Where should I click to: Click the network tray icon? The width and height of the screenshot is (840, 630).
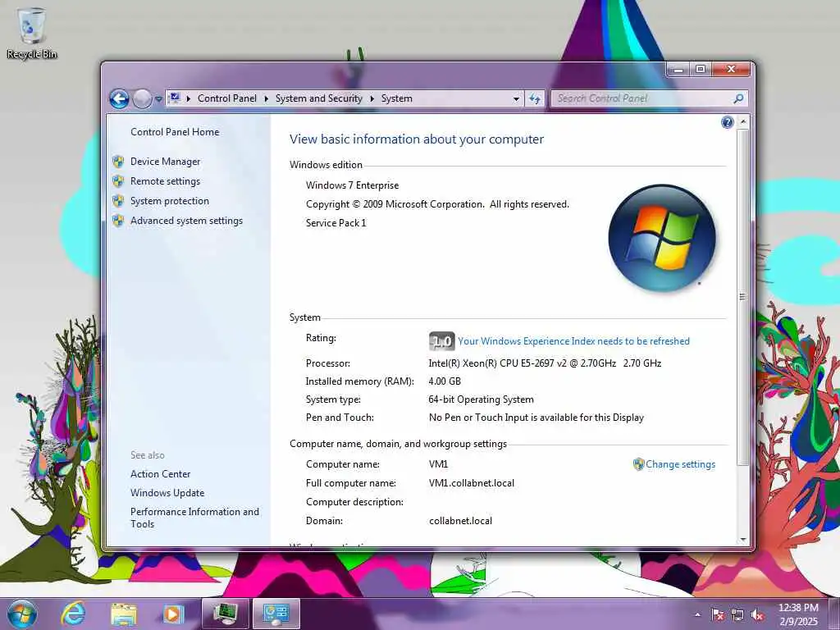[737, 614]
